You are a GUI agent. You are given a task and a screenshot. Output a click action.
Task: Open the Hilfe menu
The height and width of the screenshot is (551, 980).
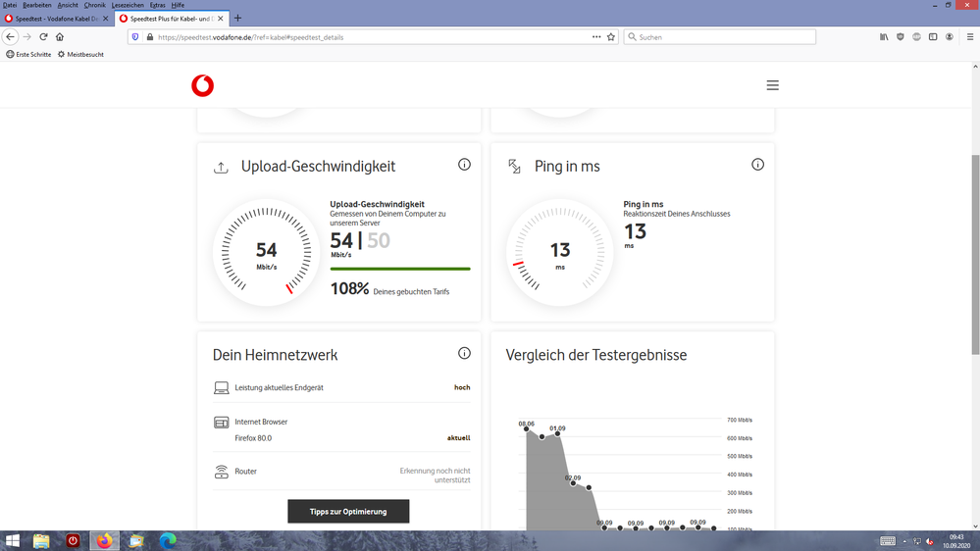[178, 5]
